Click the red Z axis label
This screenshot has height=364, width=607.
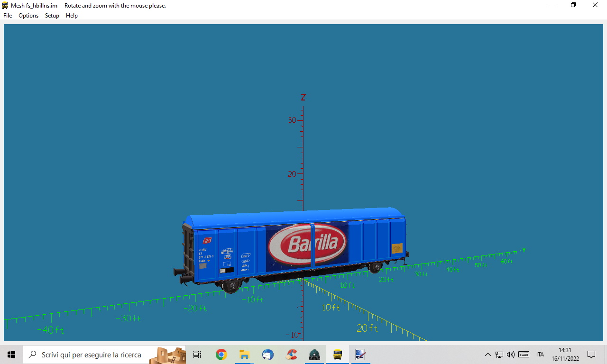click(x=303, y=98)
